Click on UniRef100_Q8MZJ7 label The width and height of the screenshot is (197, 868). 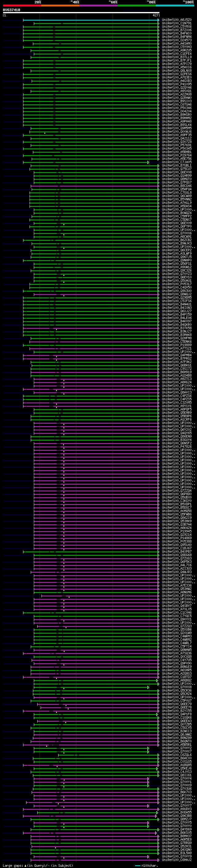click(x=177, y=819)
